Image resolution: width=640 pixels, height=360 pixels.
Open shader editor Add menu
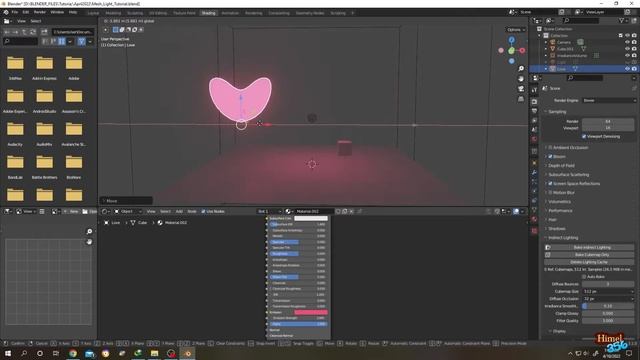pos(179,211)
